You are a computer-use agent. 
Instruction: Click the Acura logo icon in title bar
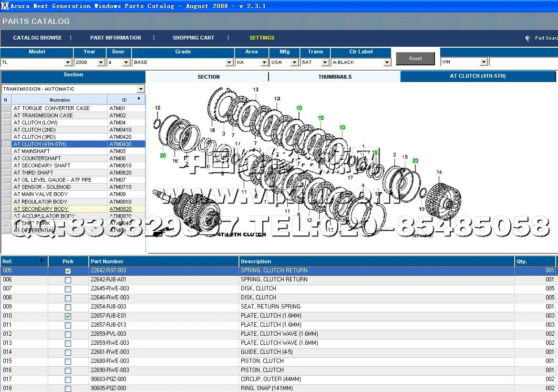pyautogui.click(x=5, y=6)
